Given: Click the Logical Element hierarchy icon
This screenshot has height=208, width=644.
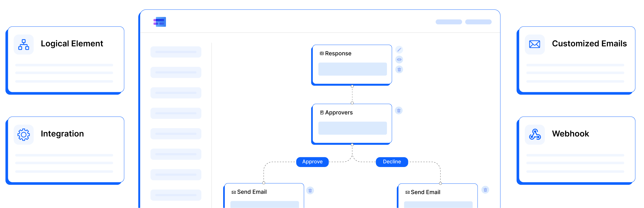Looking at the screenshot, I should (x=24, y=44).
